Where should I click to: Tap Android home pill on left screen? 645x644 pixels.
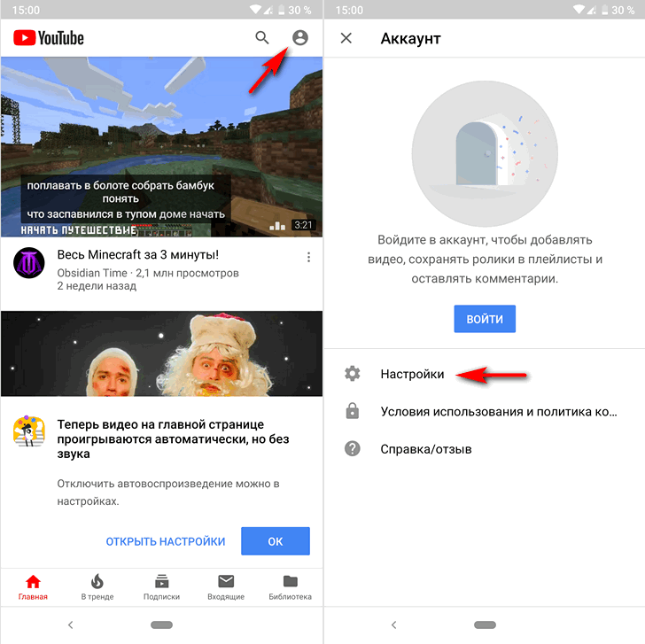coord(161,625)
